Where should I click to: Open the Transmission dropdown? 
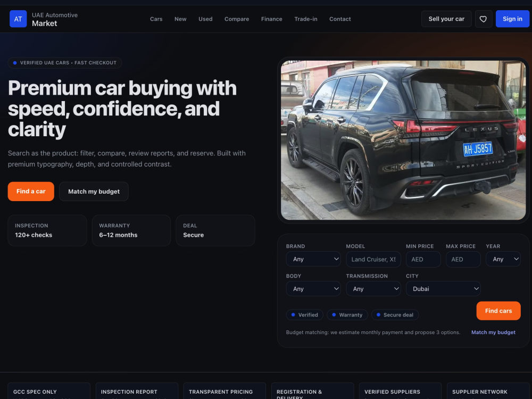click(373, 289)
